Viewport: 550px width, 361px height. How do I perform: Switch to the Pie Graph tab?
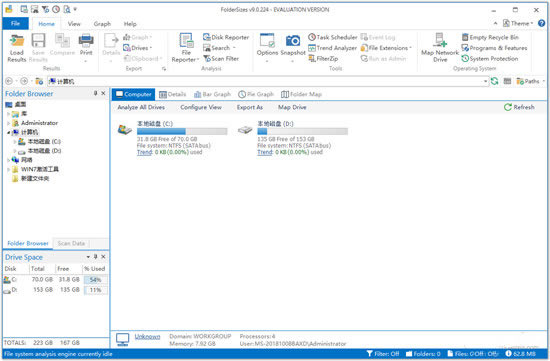pos(256,94)
